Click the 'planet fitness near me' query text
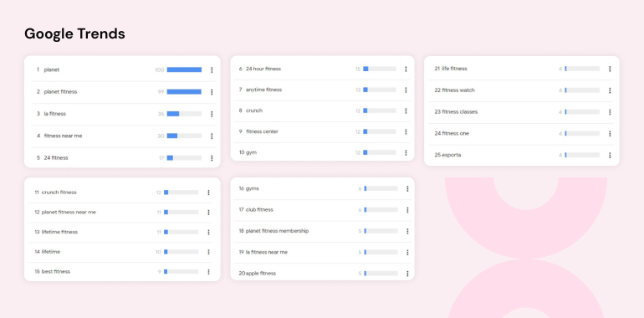644x318 pixels. coord(69,213)
